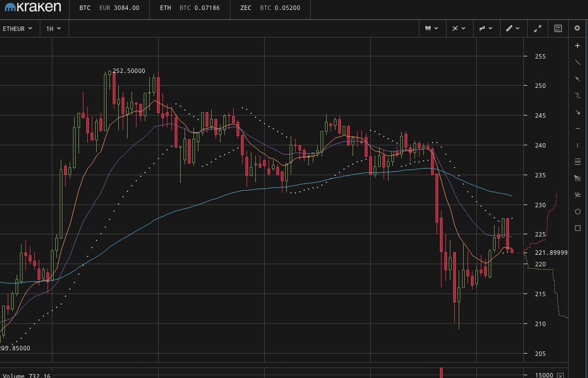Click the 245 price axis label

[x=540, y=116]
